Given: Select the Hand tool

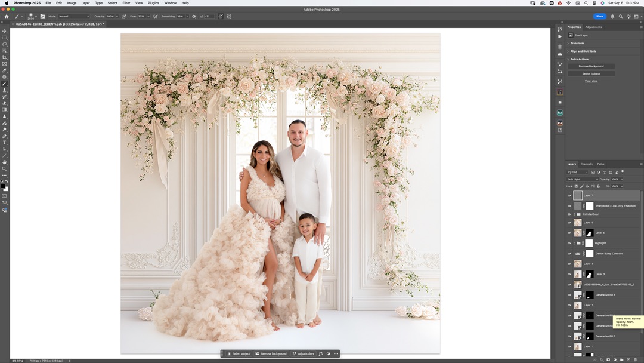Looking at the screenshot, I should coord(5,162).
